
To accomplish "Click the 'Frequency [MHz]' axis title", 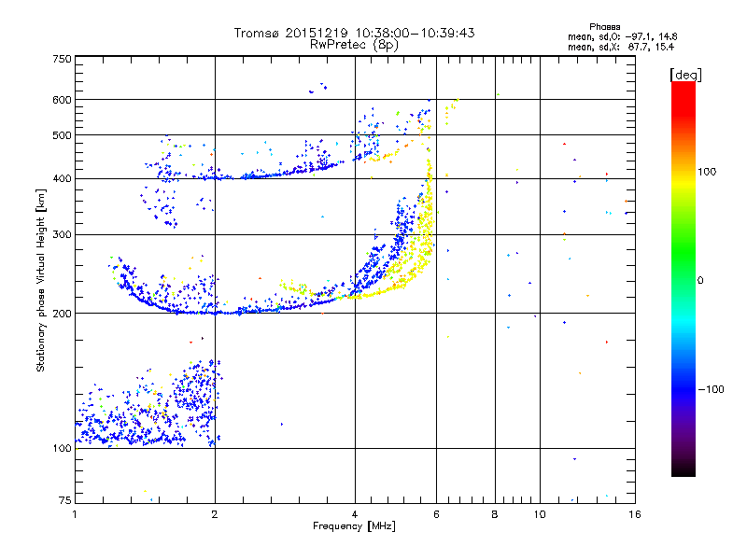I will coord(354,525).
